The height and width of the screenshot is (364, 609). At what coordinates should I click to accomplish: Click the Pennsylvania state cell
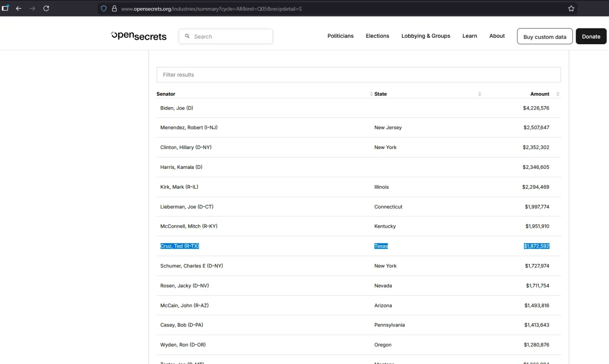point(389,325)
